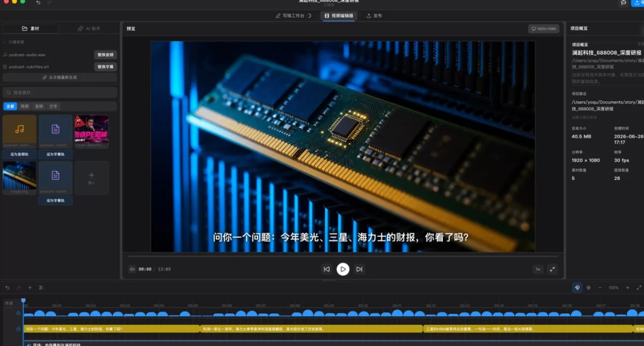Toggle the preview mute speaker icon
644x346 pixels.
(132, 269)
